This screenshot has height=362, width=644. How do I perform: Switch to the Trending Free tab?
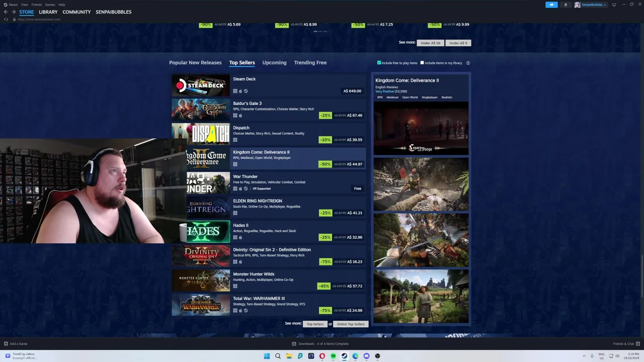click(x=310, y=63)
